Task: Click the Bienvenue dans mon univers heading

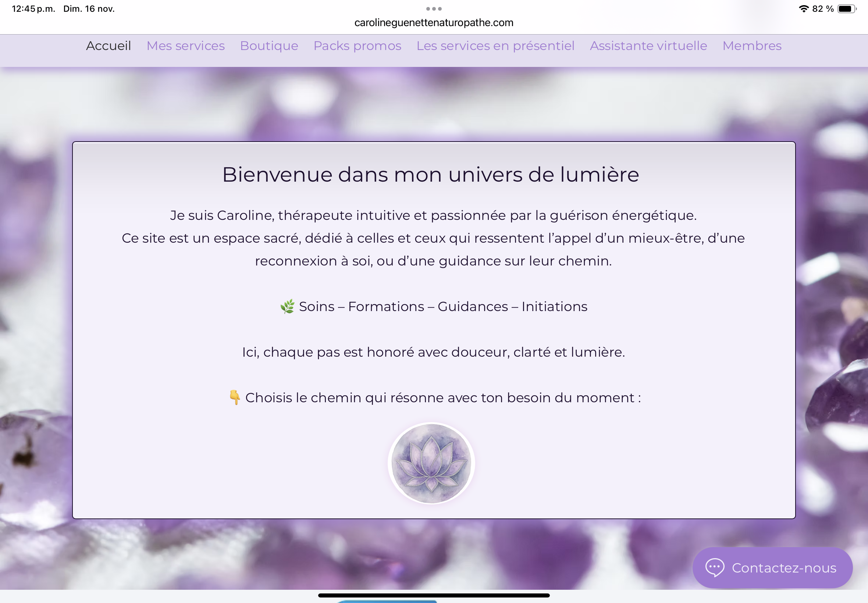Action: [x=430, y=175]
